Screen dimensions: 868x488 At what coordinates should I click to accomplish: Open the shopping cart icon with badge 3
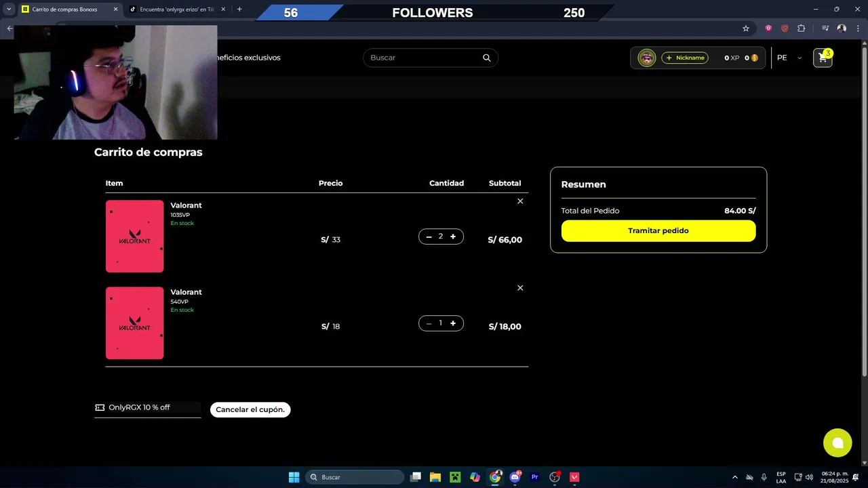[x=823, y=58]
